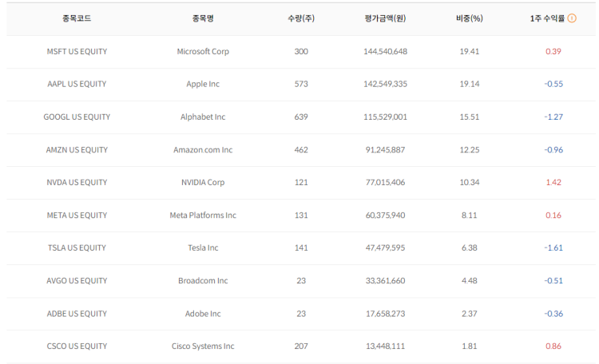The image size is (599, 364).
Task: Click Microsoft's weekly return 0.39
Action: tap(553, 52)
